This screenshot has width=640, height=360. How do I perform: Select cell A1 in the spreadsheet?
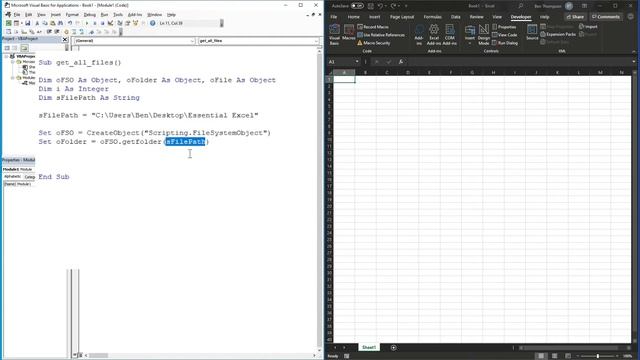[x=344, y=80]
